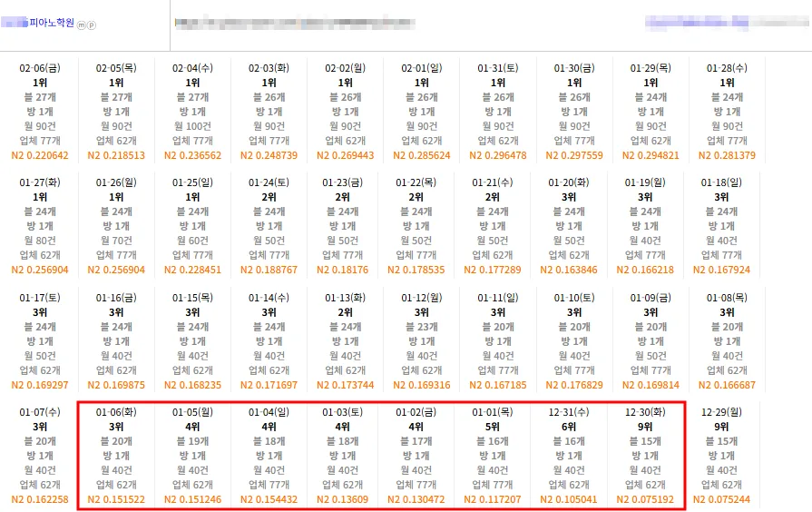Viewport: 812px width, 512px height.
Task: Click the 원 80건 entry
Action: point(40,241)
